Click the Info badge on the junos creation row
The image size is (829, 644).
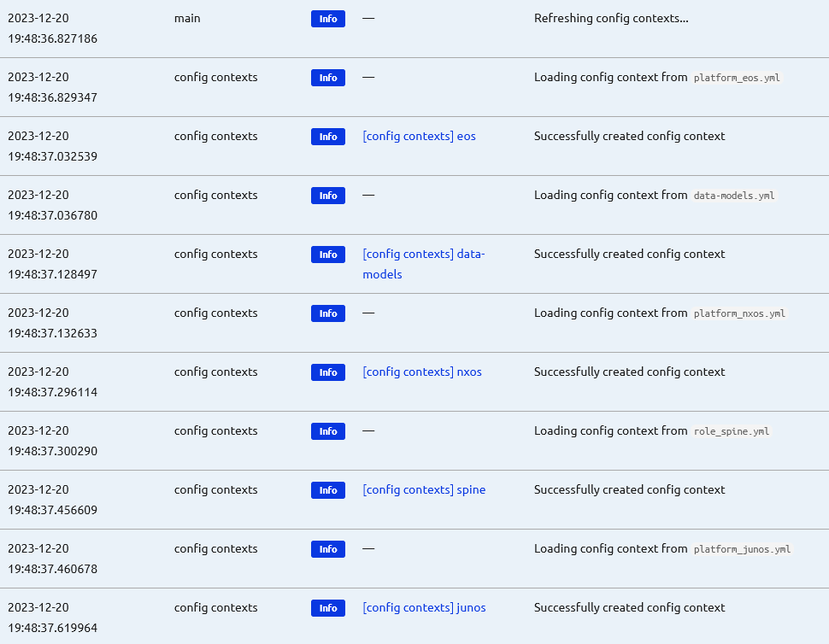pyautogui.click(x=327, y=607)
